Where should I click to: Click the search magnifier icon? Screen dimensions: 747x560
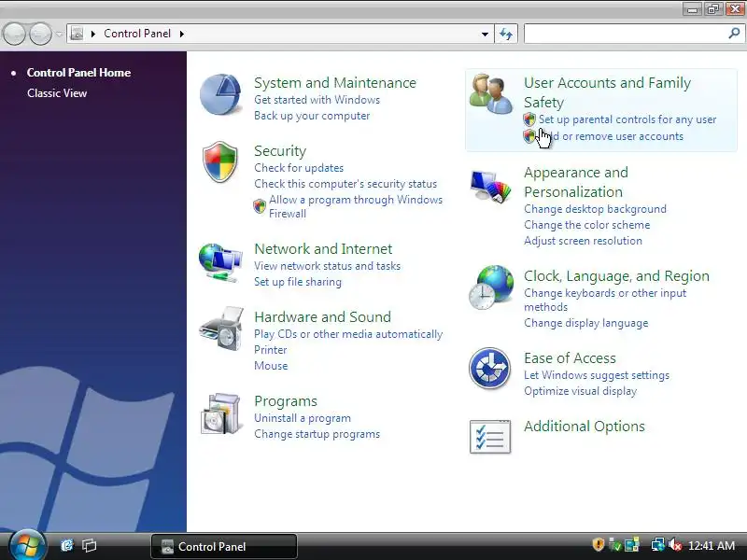[x=734, y=34]
